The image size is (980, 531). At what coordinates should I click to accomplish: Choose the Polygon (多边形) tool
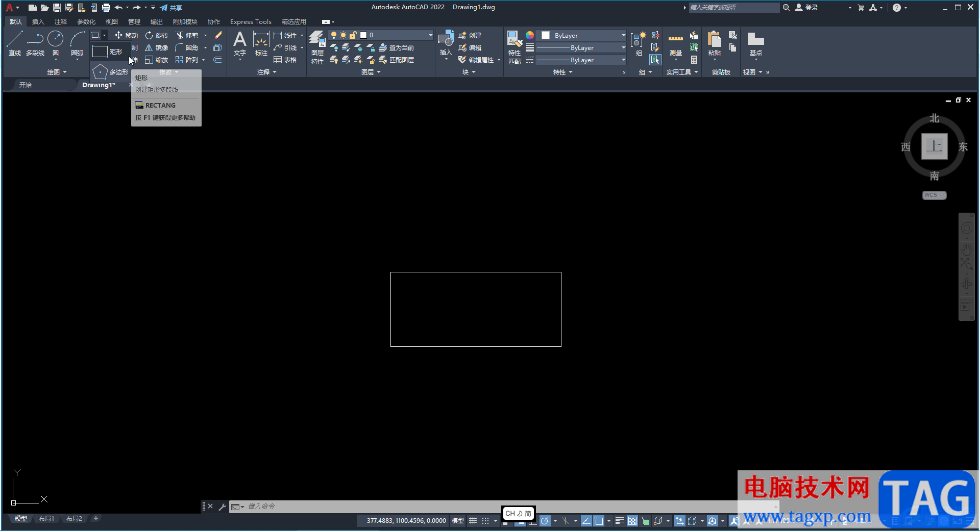pyautogui.click(x=110, y=72)
